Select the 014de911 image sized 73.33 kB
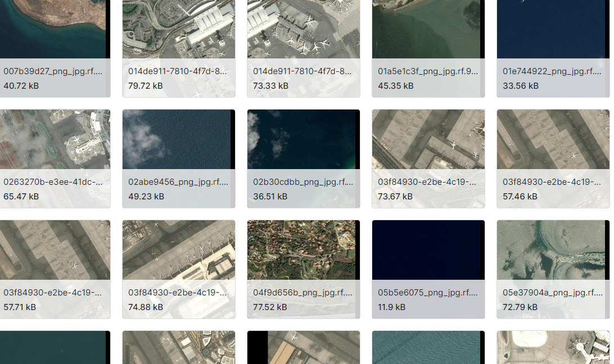614x364 pixels. click(x=303, y=28)
